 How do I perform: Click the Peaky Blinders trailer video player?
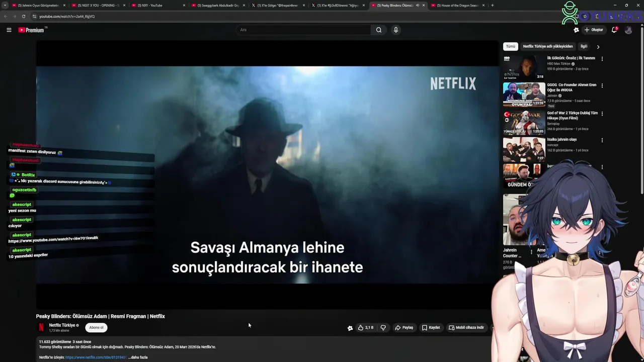pyautogui.click(x=267, y=174)
